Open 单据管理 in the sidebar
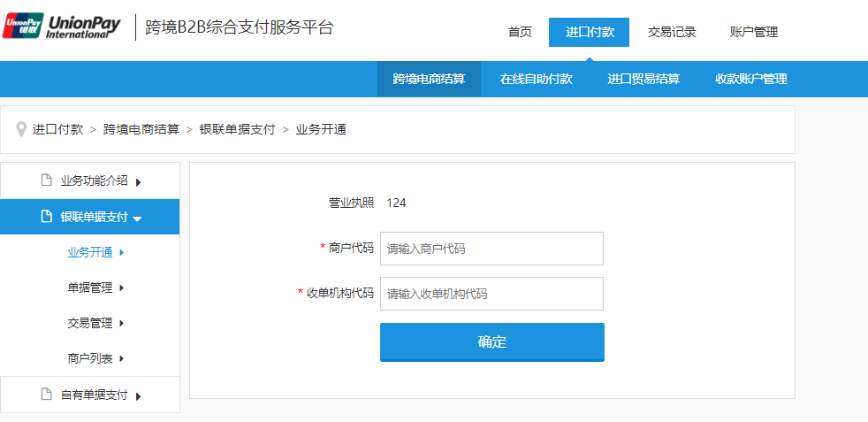Screen dimensions: 868x422 tap(90, 288)
